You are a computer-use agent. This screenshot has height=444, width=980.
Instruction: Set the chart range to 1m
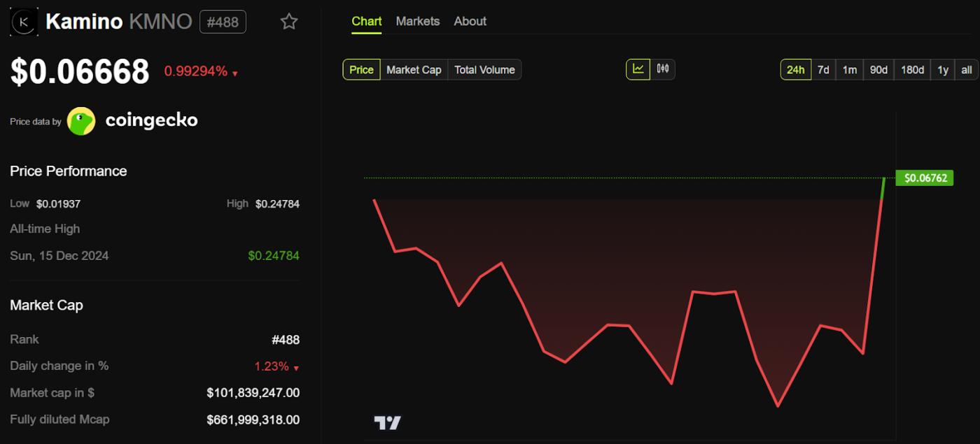[x=850, y=69]
